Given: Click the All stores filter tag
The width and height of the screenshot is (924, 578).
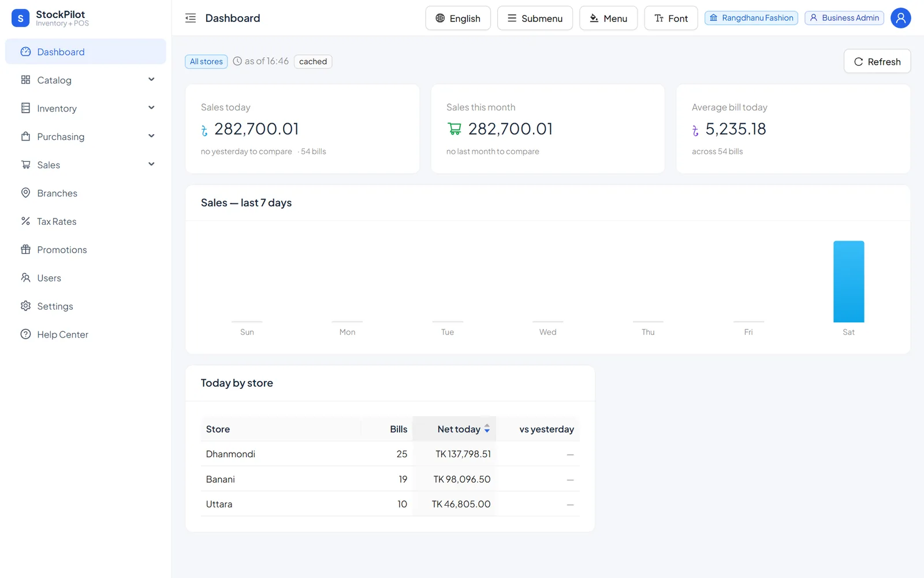Looking at the screenshot, I should tap(206, 61).
